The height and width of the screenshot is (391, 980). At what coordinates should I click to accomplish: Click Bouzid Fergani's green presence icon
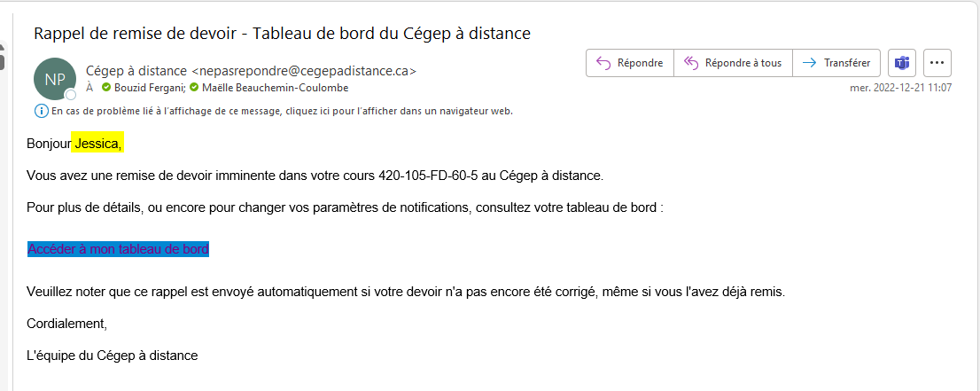click(106, 88)
